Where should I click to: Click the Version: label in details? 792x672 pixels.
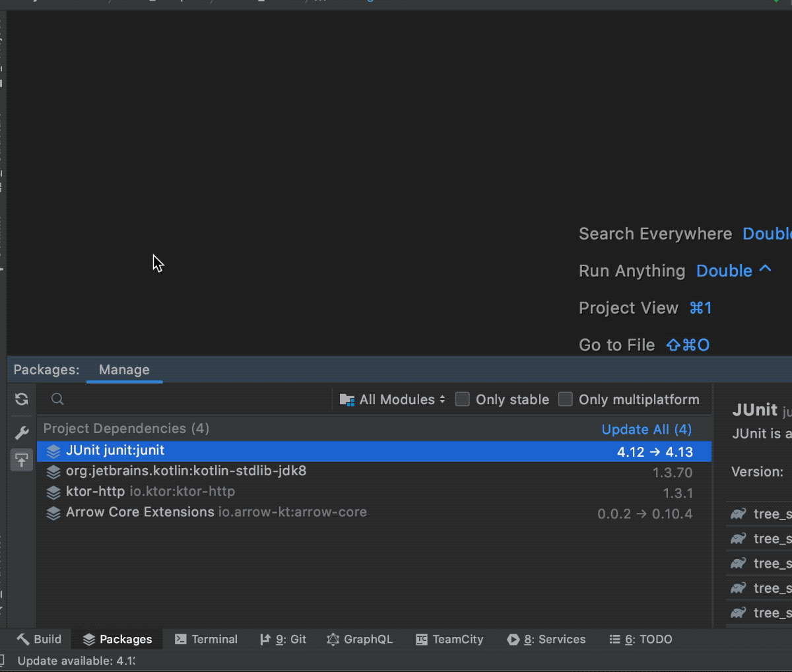coord(757,472)
